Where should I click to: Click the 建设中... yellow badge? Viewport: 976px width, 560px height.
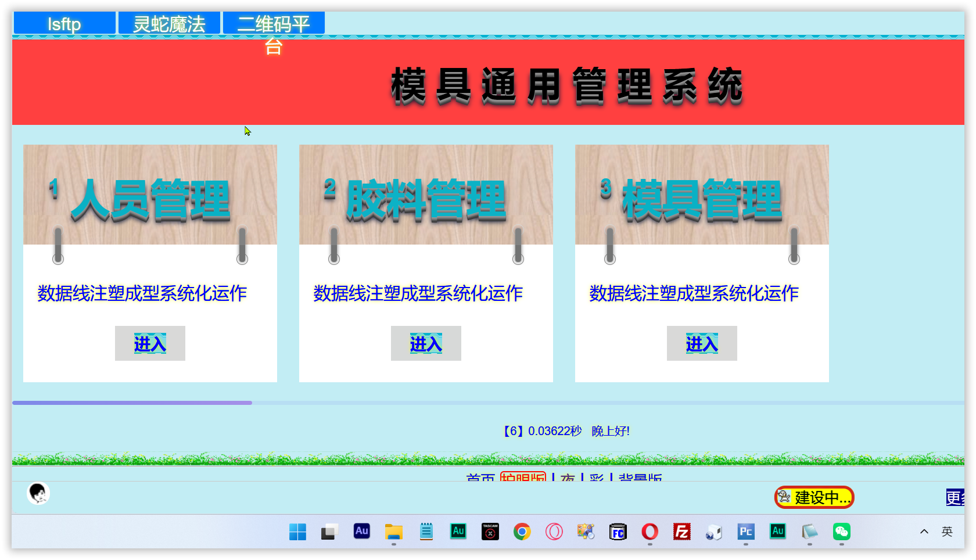tap(814, 497)
